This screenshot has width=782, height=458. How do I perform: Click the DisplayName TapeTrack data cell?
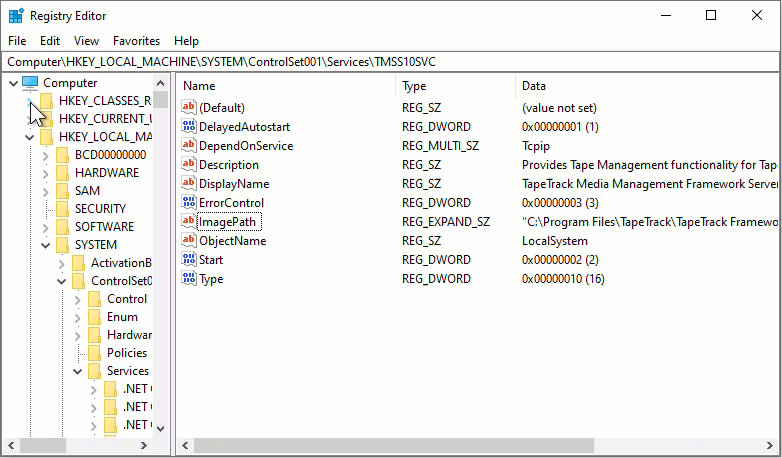tap(649, 184)
